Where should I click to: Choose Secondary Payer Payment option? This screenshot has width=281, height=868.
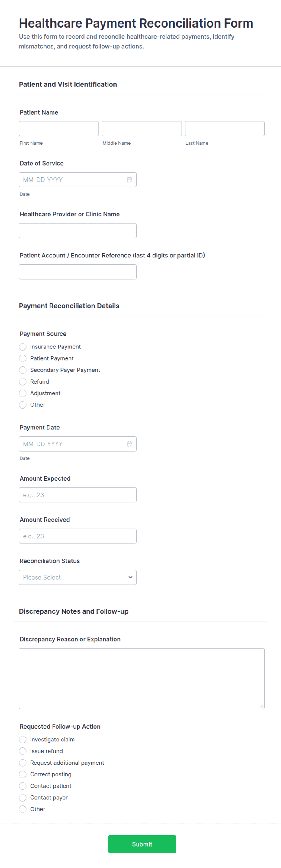[23, 370]
